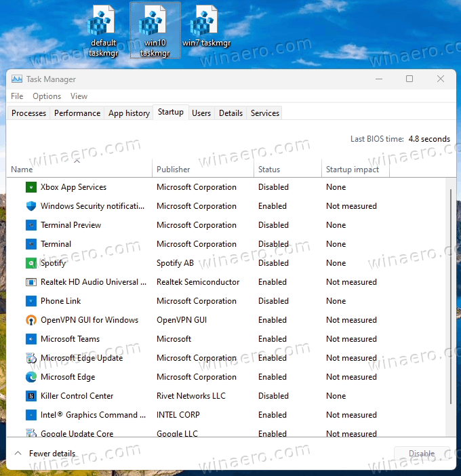Select the win10 taskmgr desktop file

[x=155, y=30]
